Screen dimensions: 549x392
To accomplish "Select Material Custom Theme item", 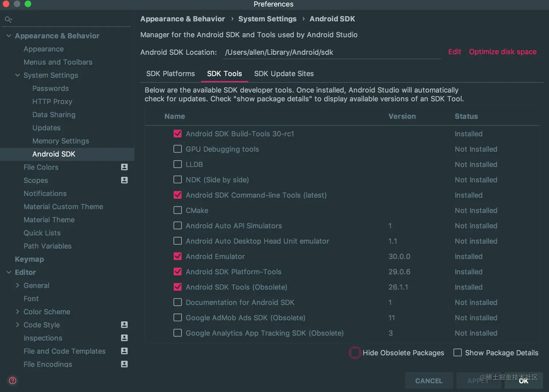I will 63,207.
